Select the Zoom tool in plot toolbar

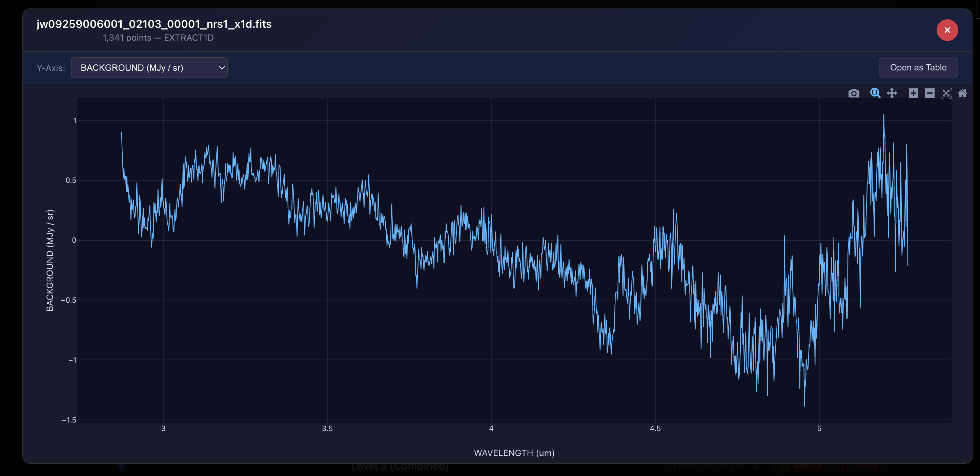coord(875,93)
